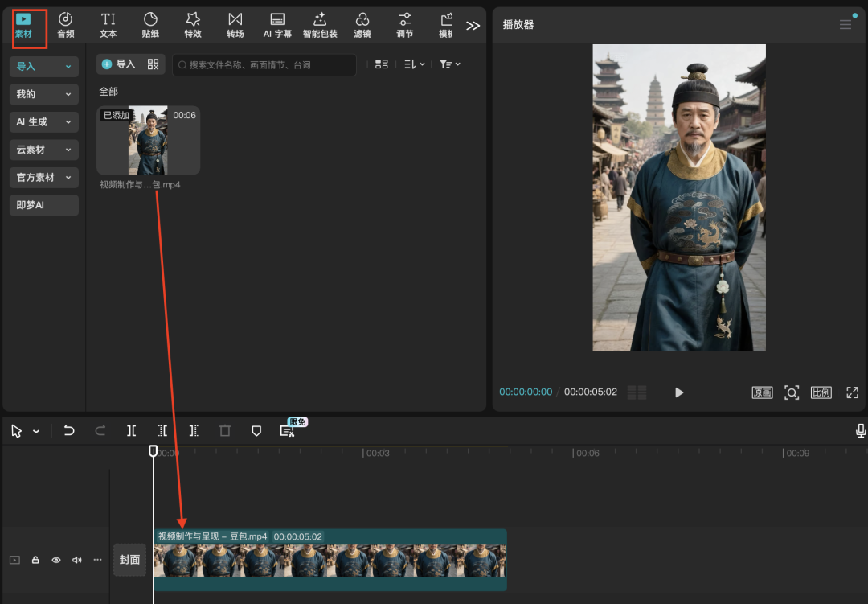
Task: Toggle the track lock icon
Action: click(x=35, y=560)
